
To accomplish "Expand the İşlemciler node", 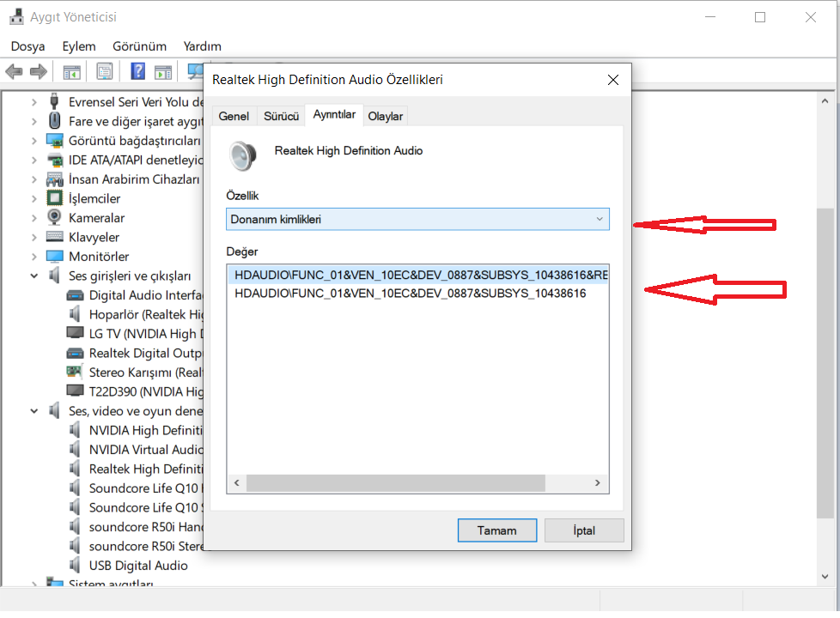I will click(33, 198).
